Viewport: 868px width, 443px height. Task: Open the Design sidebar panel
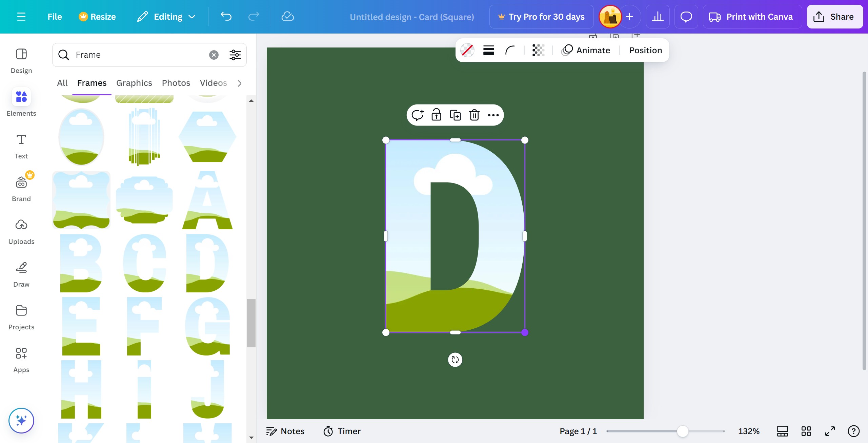tap(21, 61)
